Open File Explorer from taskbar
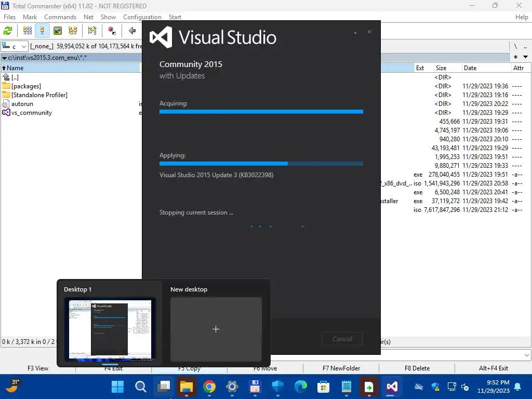Screen dimensions: 532x399 pyautogui.click(x=187, y=387)
